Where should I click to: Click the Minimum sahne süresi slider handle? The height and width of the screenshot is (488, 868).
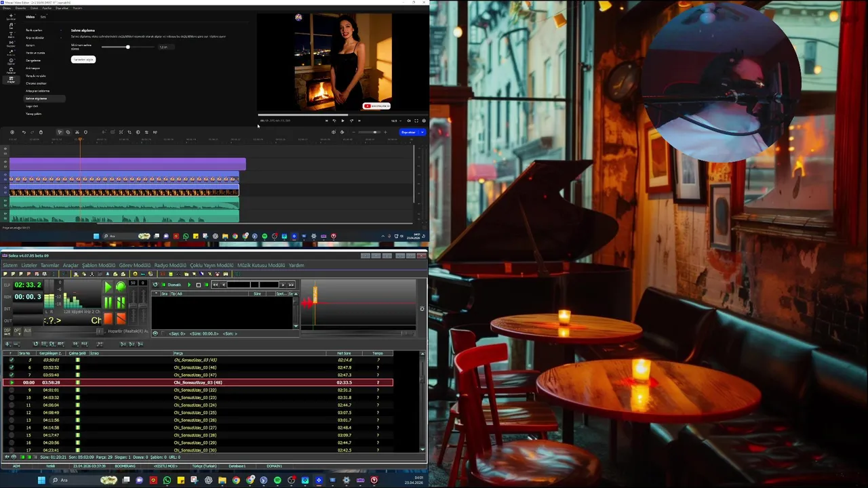click(127, 47)
